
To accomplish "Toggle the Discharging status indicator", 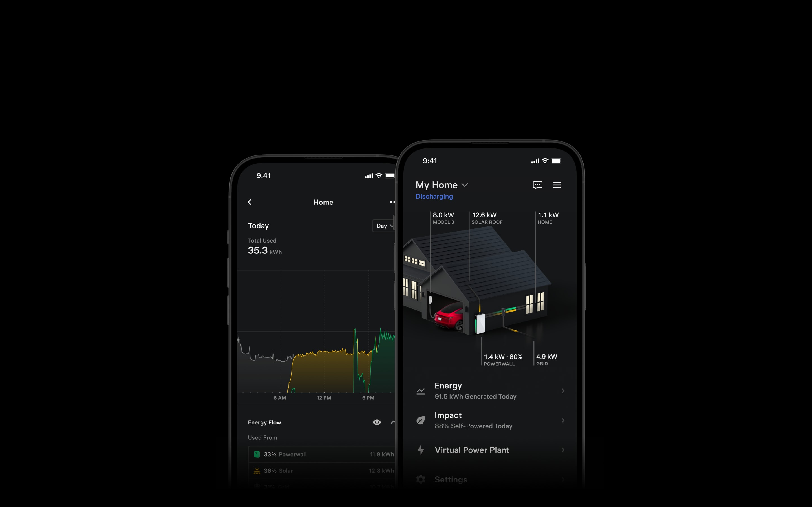I will (x=434, y=196).
